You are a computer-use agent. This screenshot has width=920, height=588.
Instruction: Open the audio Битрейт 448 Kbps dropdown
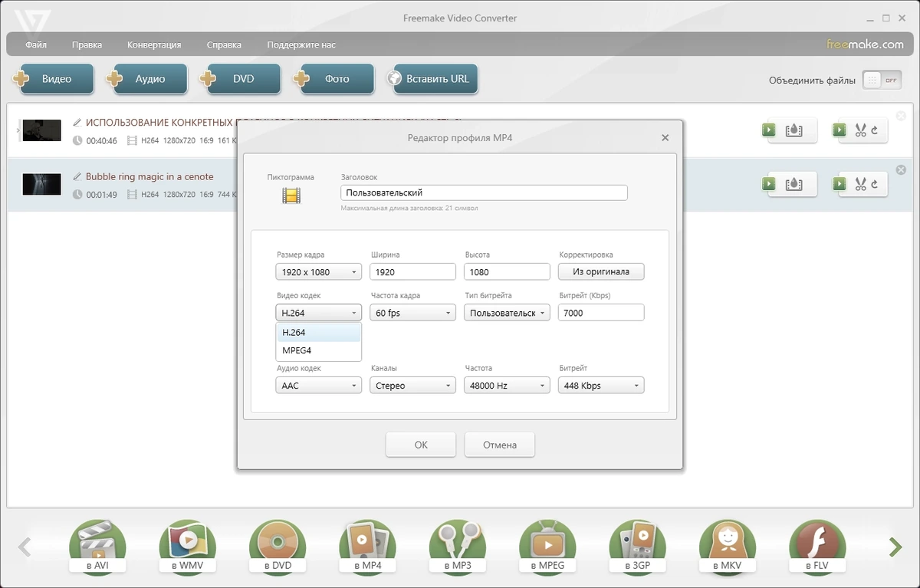(x=601, y=386)
